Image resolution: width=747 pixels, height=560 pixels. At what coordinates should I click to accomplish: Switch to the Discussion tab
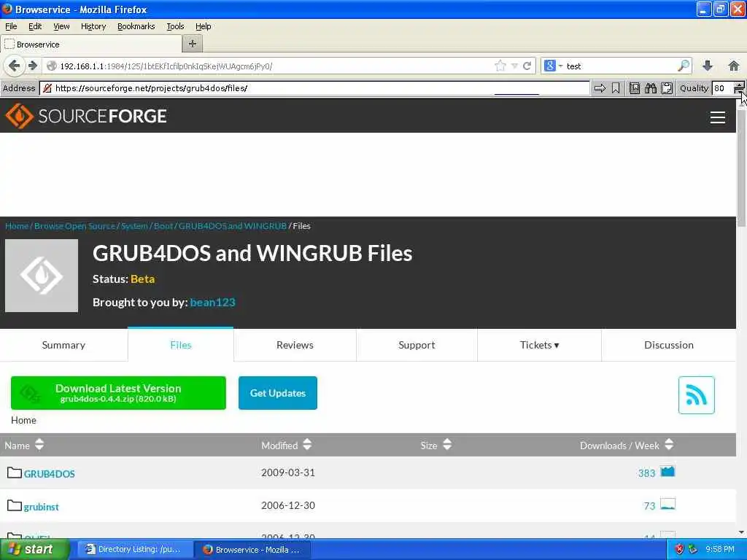tap(669, 345)
